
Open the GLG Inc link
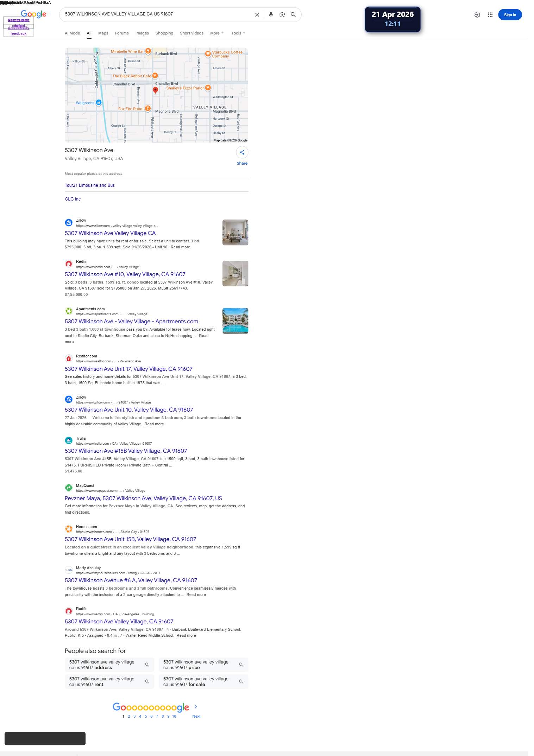point(73,199)
